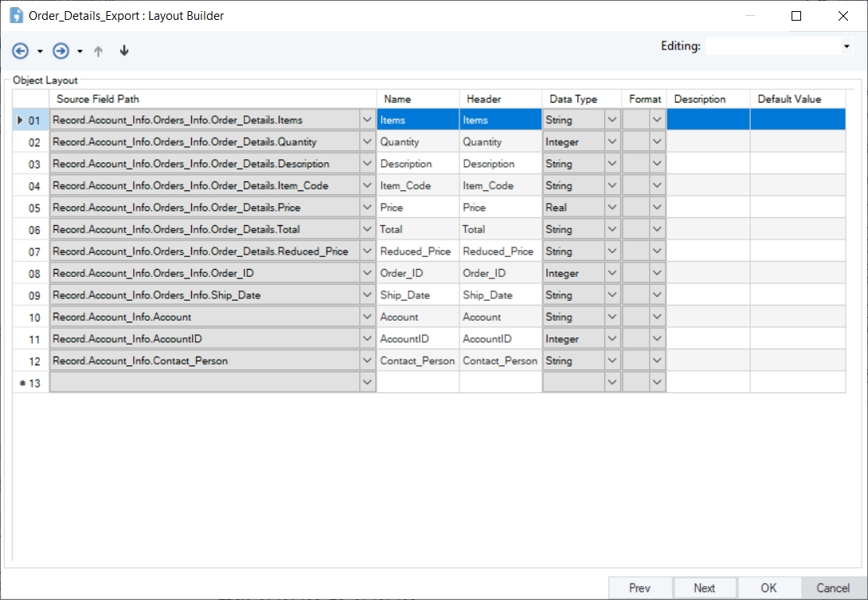Expand Format dropdown for Items row

click(657, 120)
